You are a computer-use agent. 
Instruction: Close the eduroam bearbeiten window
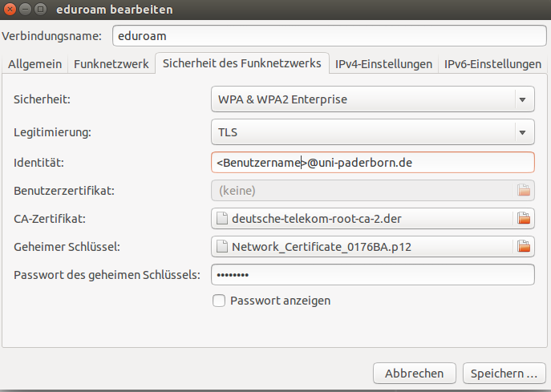[x=10, y=10]
